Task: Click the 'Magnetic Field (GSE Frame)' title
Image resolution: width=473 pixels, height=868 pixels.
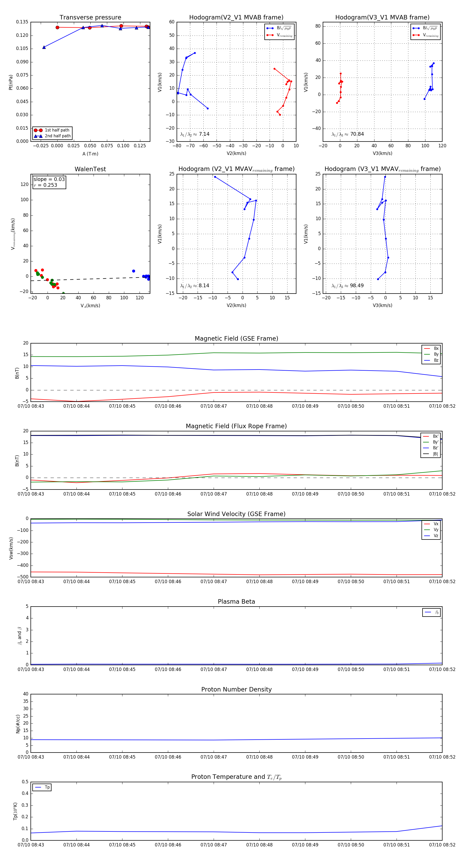Action: tap(236, 339)
